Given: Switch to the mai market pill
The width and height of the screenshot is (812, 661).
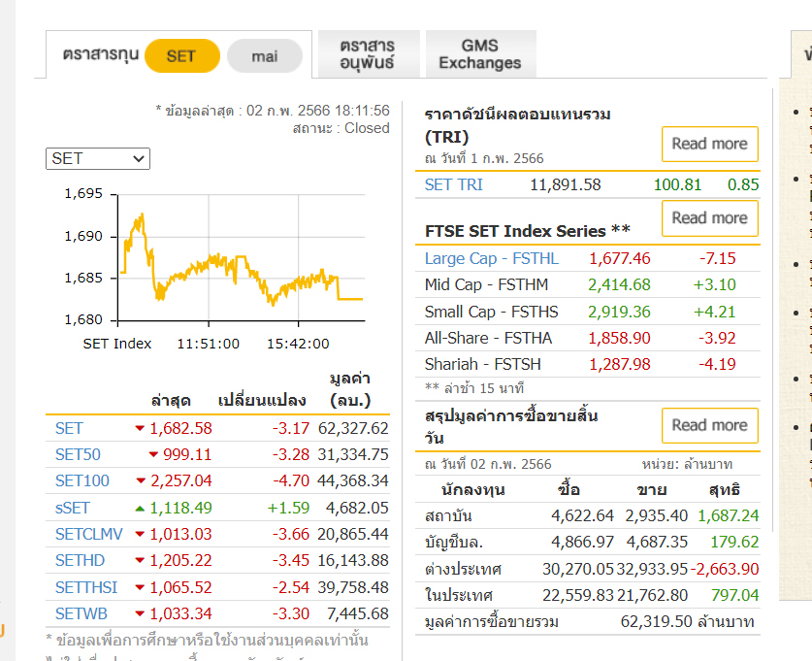Looking at the screenshot, I should [265, 55].
